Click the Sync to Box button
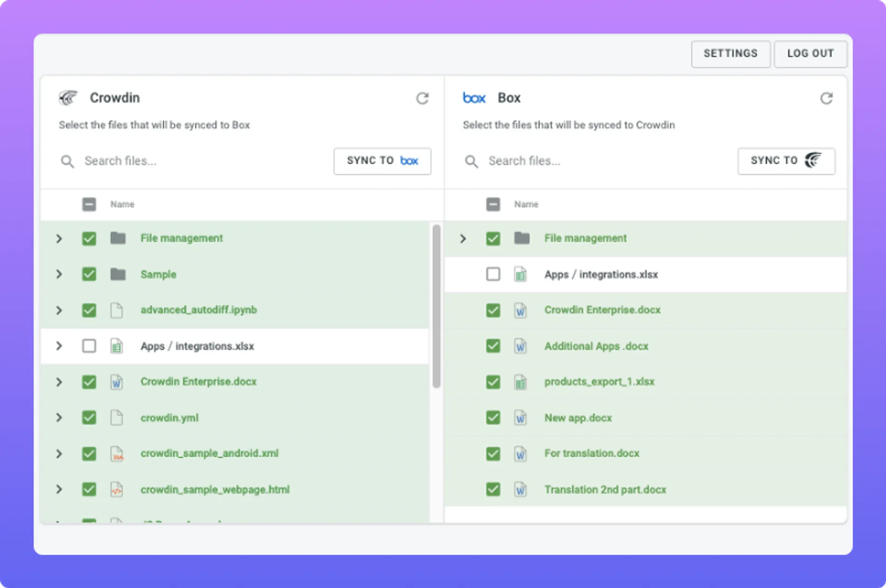The height and width of the screenshot is (588, 886). tap(382, 161)
